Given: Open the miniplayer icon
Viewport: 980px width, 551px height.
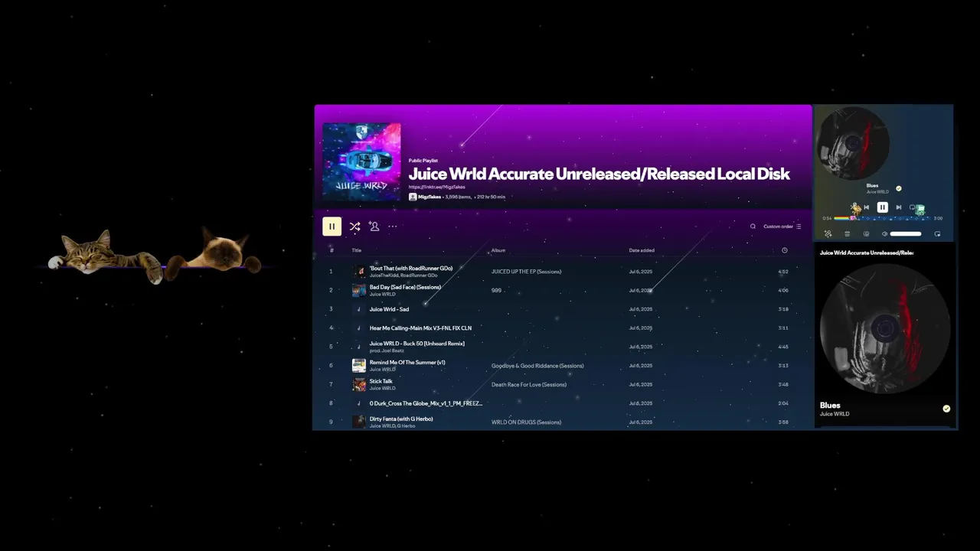Looking at the screenshot, I should [937, 234].
